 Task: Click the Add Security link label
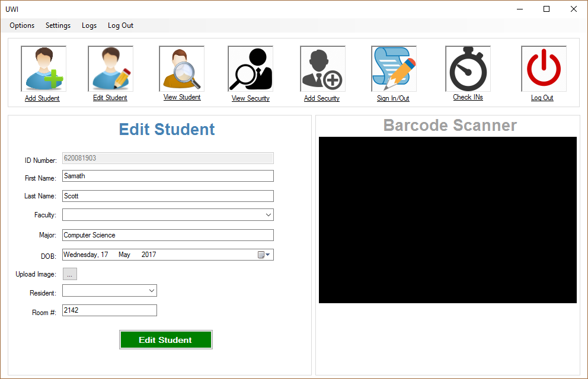click(322, 98)
